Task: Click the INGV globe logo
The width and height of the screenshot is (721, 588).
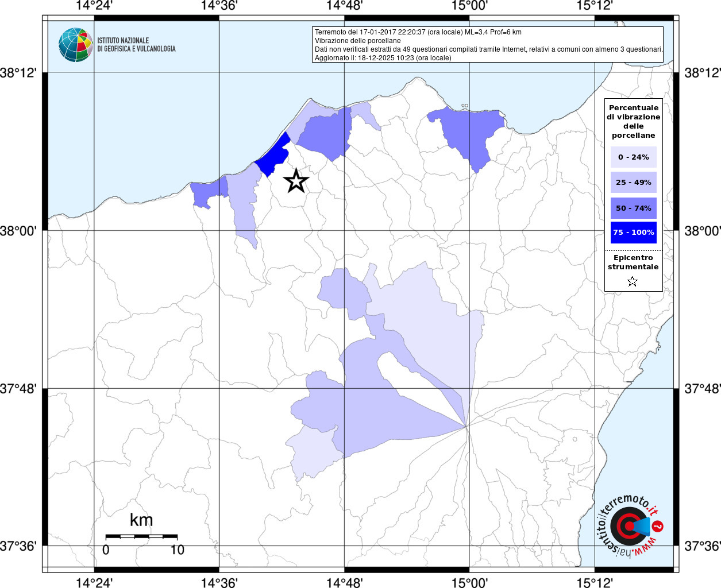Action: 75,45
